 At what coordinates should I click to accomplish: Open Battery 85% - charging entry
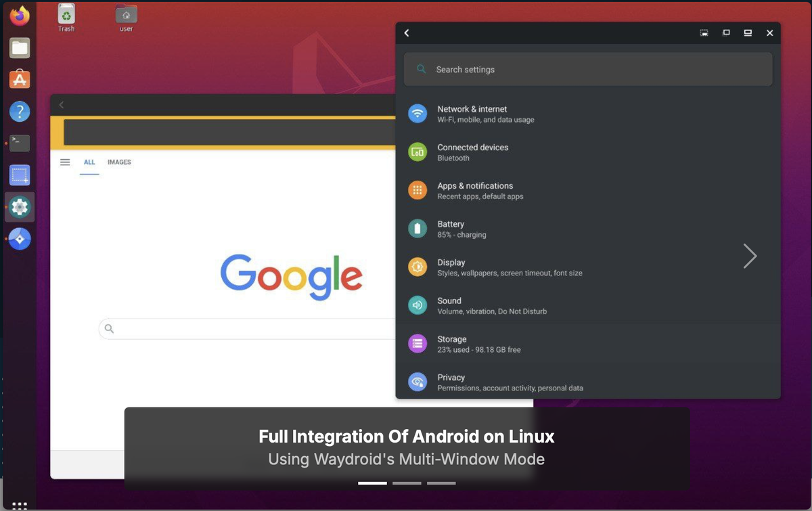tap(588, 229)
